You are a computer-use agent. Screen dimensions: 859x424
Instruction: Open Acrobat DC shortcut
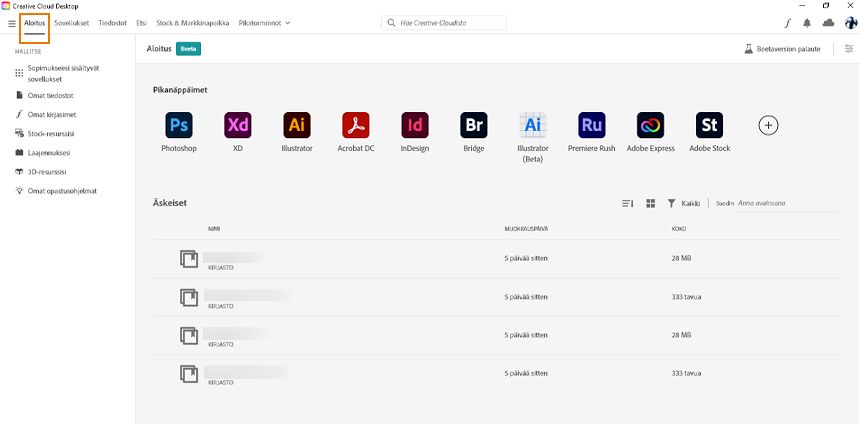356,125
